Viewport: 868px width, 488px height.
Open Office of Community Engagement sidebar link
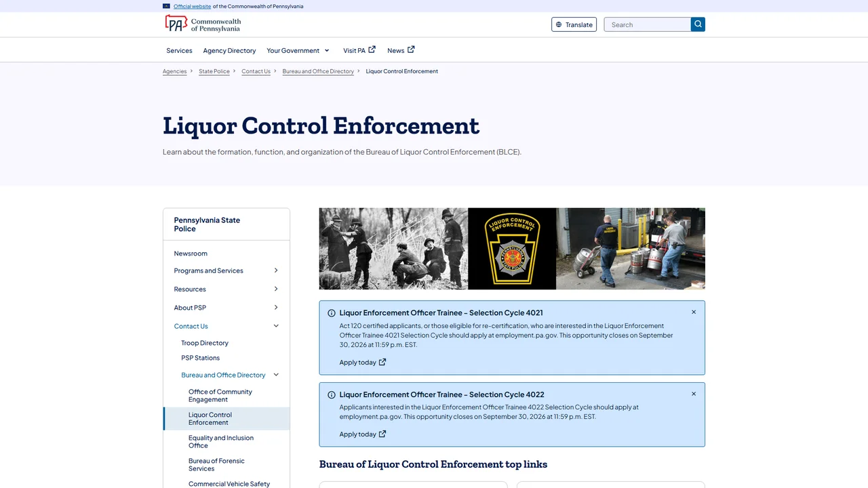(220, 396)
